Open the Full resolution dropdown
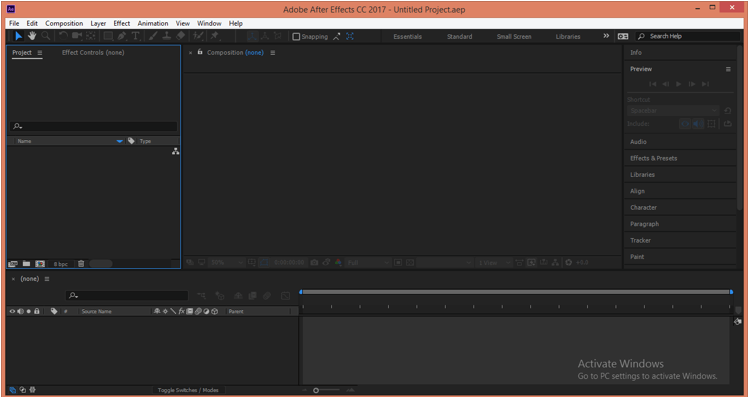This screenshot has height=401, width=751. pos(368,264)
